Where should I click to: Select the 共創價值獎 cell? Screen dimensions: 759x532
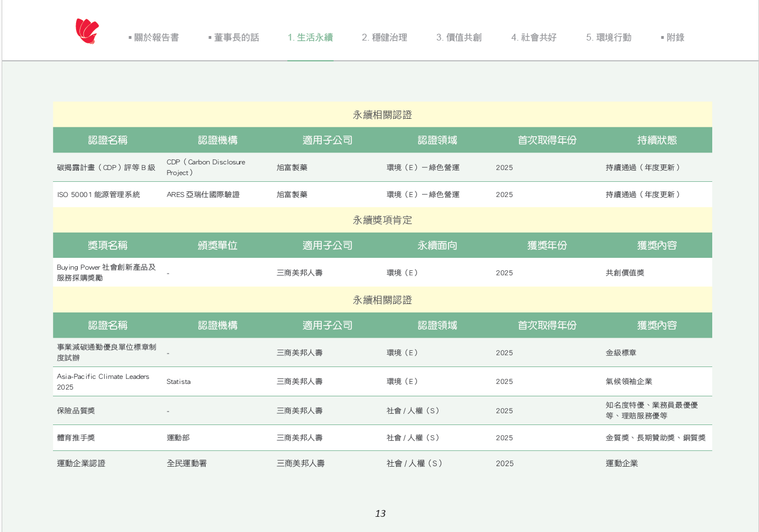(x=625, y=273)
